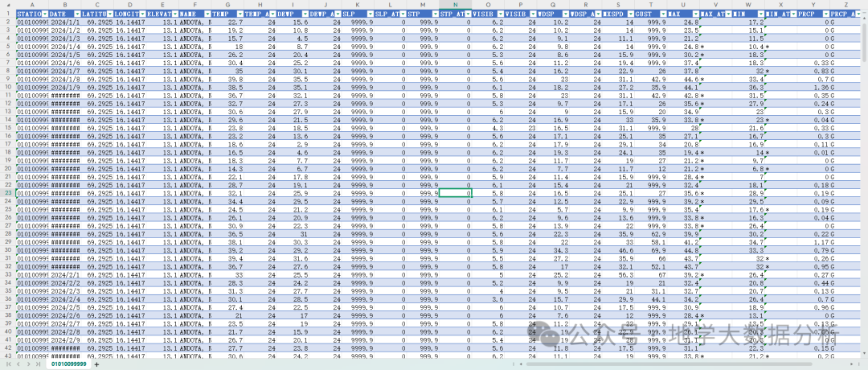This screenshot has width=868, height=370.
Task: Open the LATITUDE column filter dropdown
Action: (109, 13)
